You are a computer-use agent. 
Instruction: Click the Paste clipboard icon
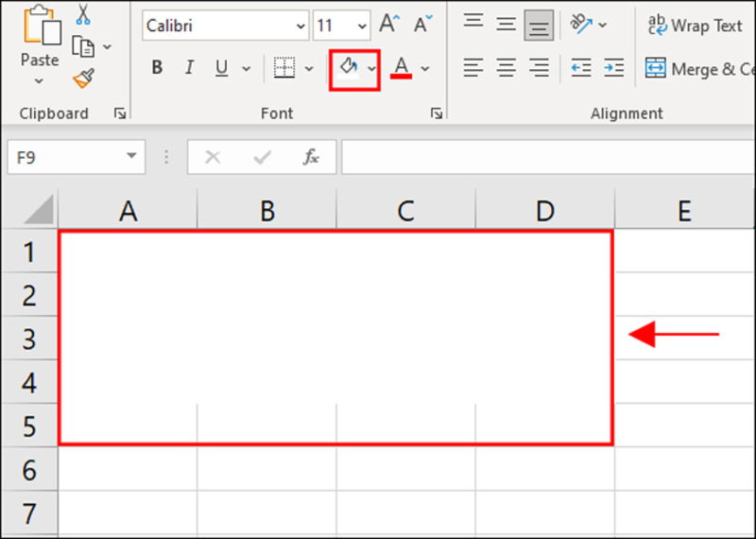(41, 25)
